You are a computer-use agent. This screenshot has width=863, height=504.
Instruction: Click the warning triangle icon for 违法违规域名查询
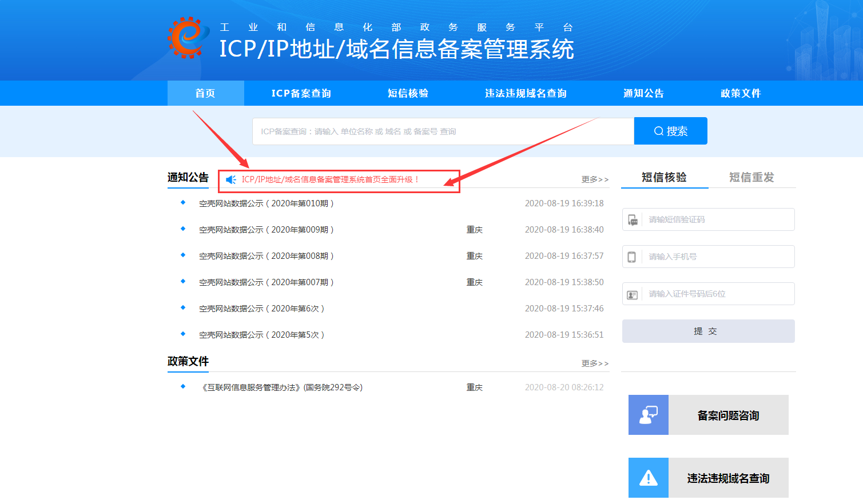point(648,478)
